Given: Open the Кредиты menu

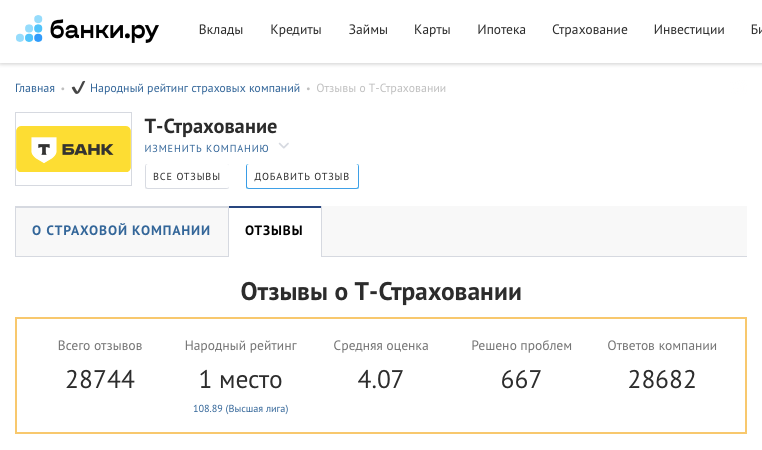Looking at the screenshot, I should tap(295, 30).
